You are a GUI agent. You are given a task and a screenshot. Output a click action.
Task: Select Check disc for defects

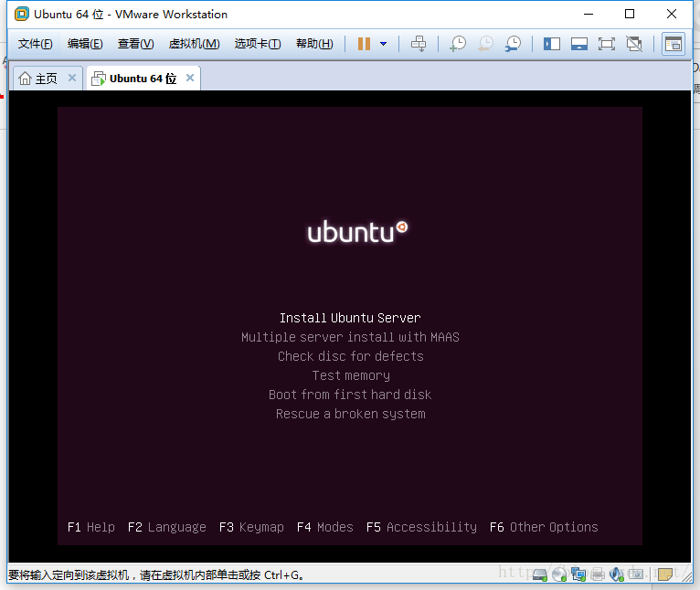click(x=350, y=356)
